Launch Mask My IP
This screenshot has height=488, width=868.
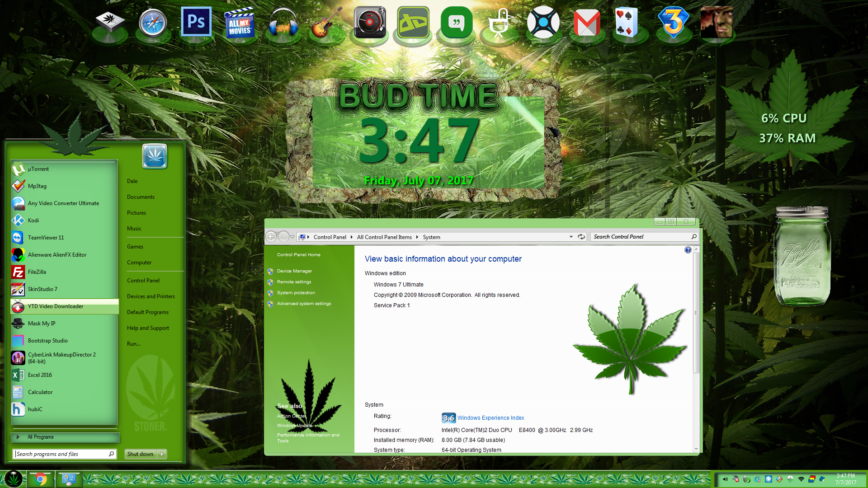tap(64, 324)
